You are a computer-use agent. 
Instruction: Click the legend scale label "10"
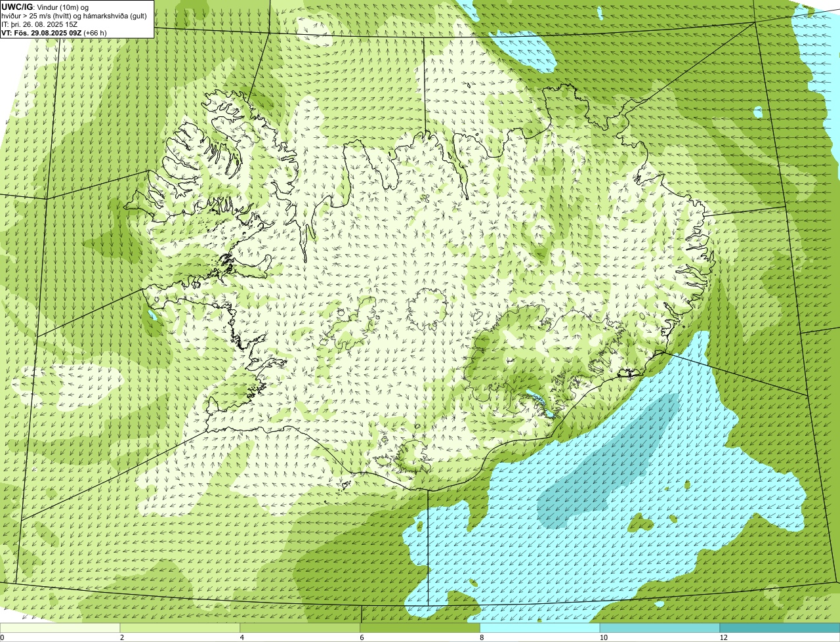click(x=603, y=637)
